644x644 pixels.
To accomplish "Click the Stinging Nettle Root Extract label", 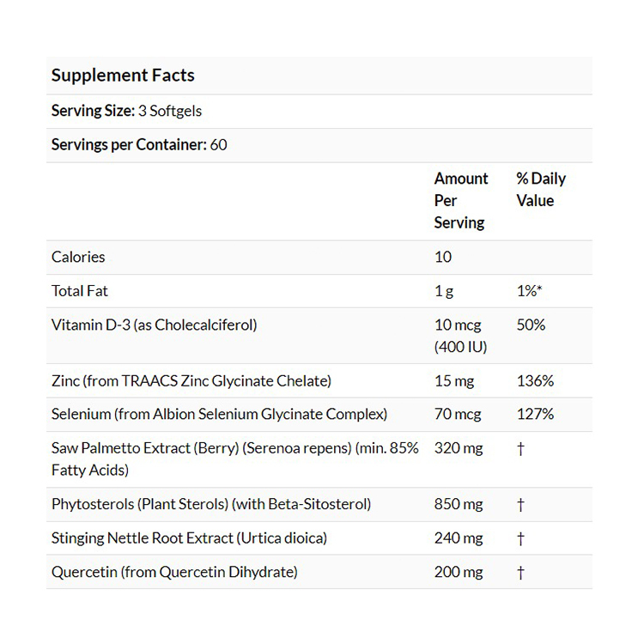I will coord(189,538).
